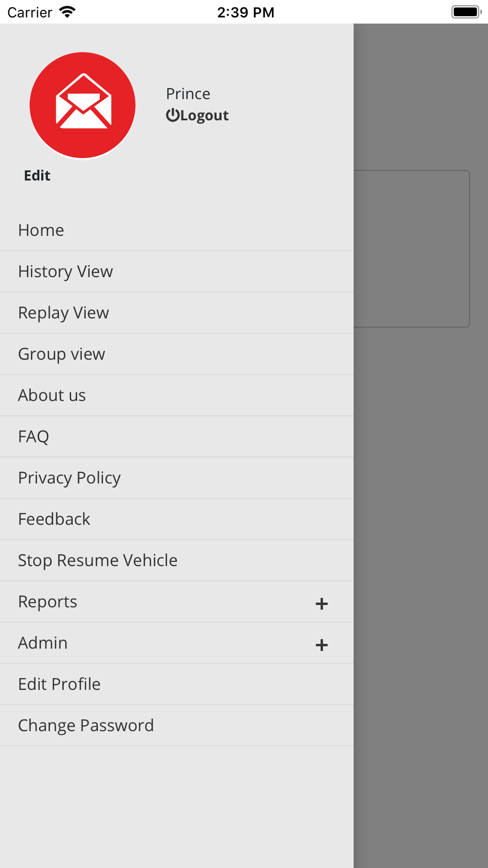
Task: Click the battery icon in status bar
Action: pos(467,12)
